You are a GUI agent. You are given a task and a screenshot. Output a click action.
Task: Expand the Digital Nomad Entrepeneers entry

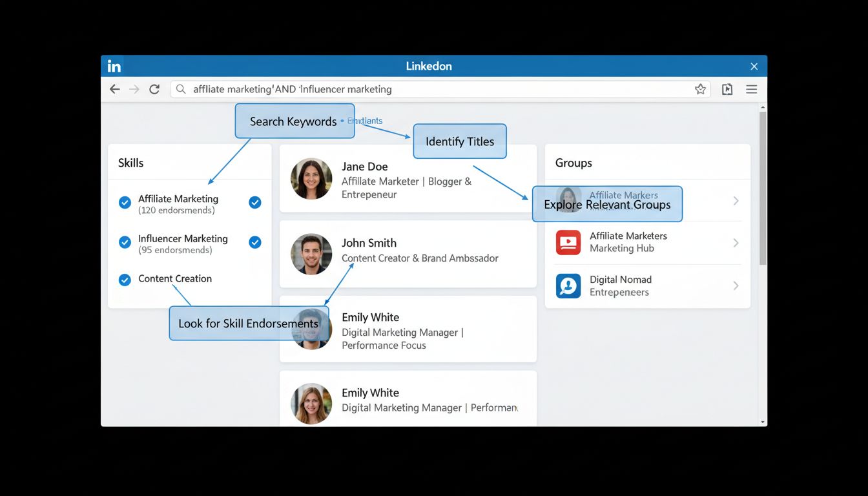click(x=736, y=286)
